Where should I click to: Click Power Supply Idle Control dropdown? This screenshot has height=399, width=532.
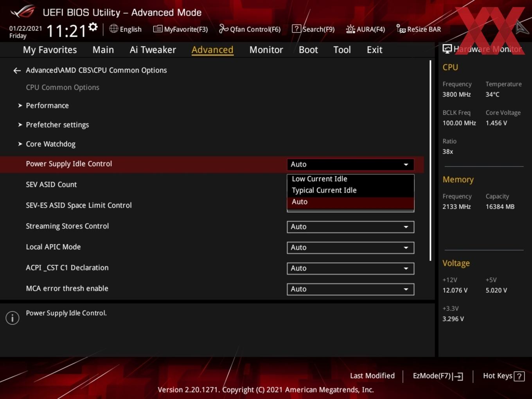tap(350, 165)
